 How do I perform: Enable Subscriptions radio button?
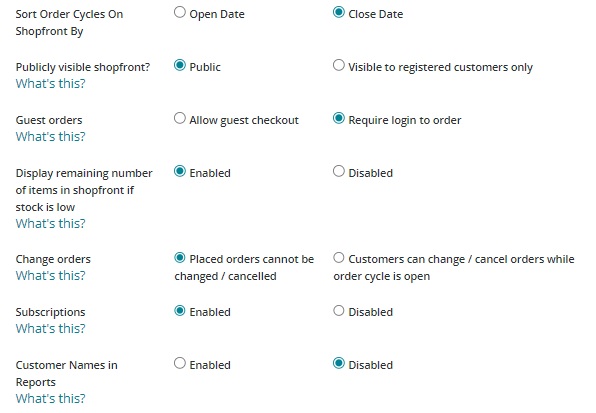click(180, 311)
